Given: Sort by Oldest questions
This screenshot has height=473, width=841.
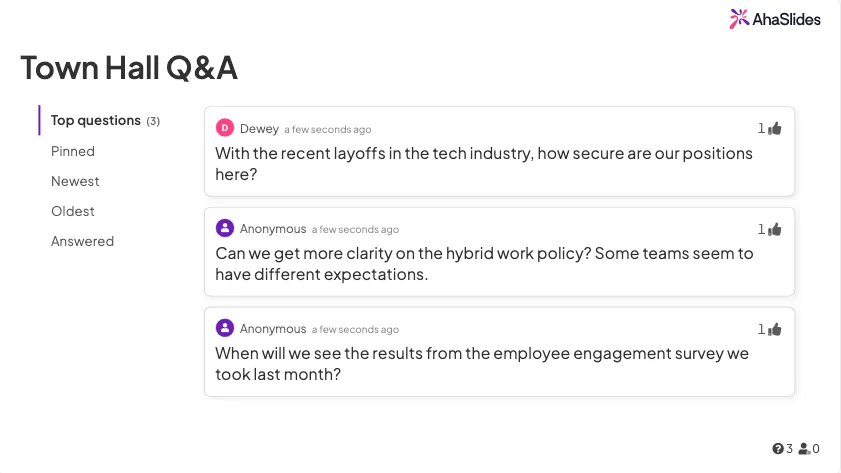Looking at the screenshot, I should click(73, 211).
